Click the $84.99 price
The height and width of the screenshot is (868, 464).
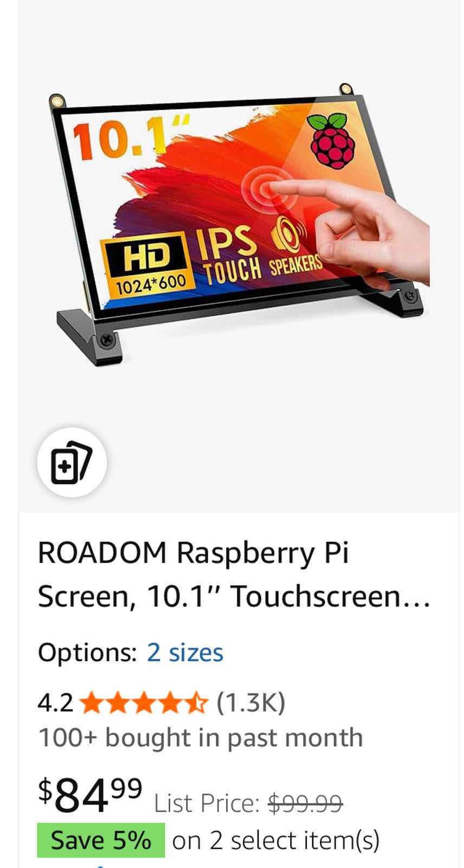pyautogui.click(x=90, y=795)
